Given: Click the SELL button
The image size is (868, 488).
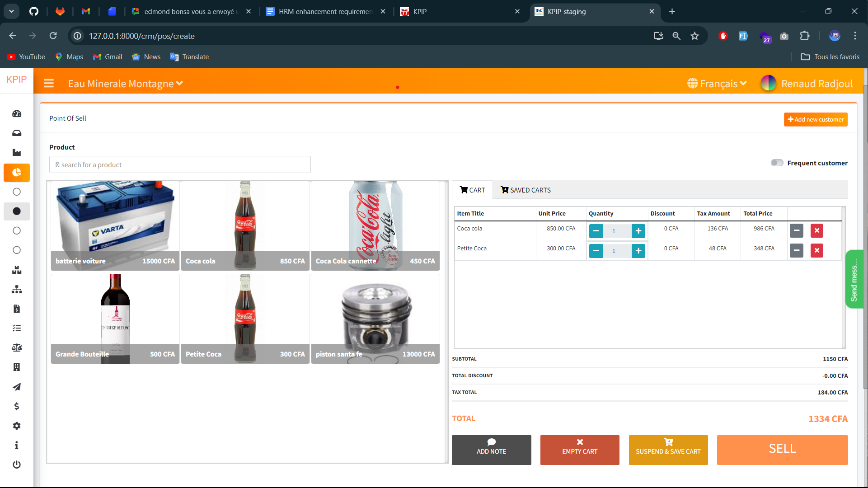Looking at the screenshot, I should 783,450.
